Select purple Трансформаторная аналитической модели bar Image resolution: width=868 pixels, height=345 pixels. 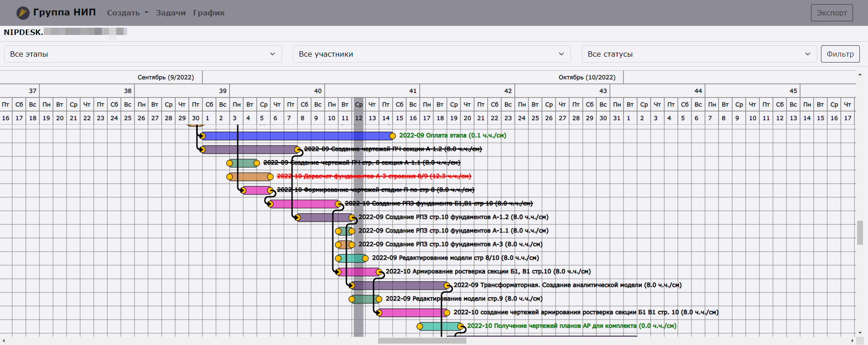click(x=399, y=285)
